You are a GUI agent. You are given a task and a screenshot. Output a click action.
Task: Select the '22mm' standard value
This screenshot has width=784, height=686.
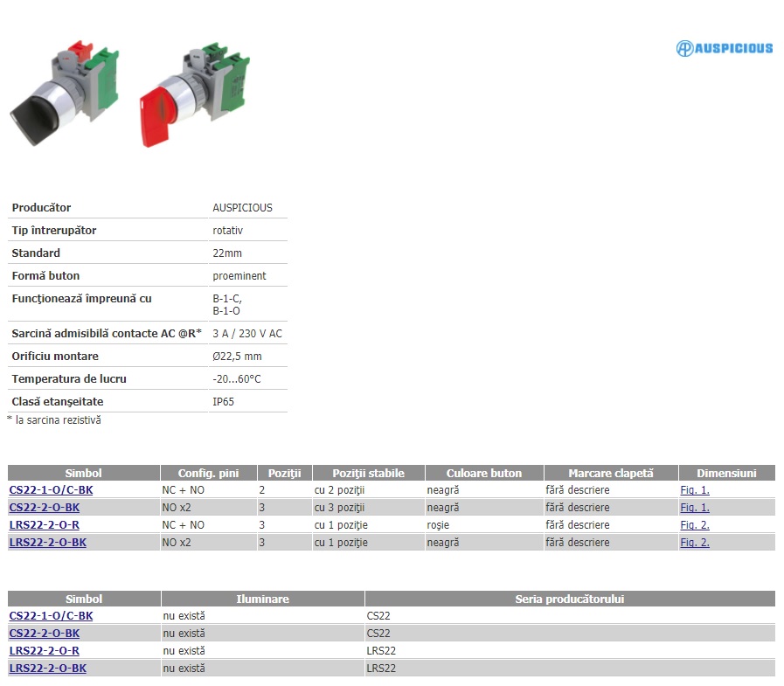(x=227, y=253)
